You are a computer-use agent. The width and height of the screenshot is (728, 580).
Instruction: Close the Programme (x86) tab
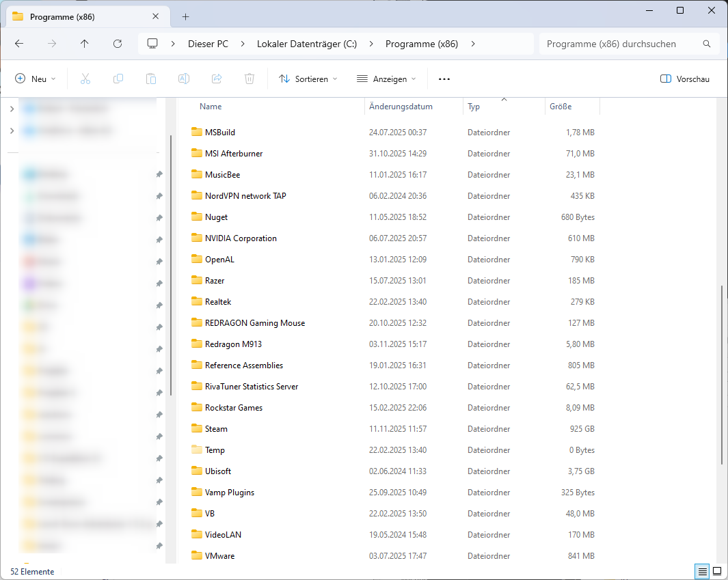pos(156,16)
